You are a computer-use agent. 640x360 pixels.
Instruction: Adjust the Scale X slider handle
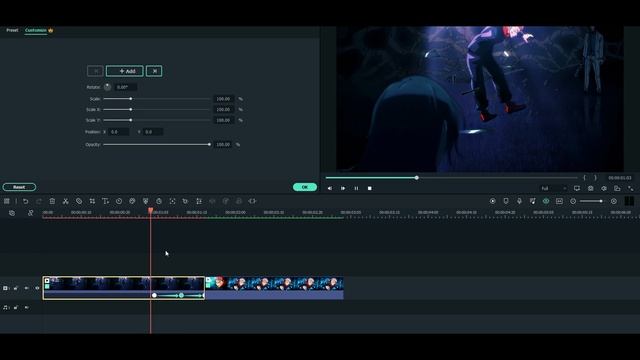[131, 109]
